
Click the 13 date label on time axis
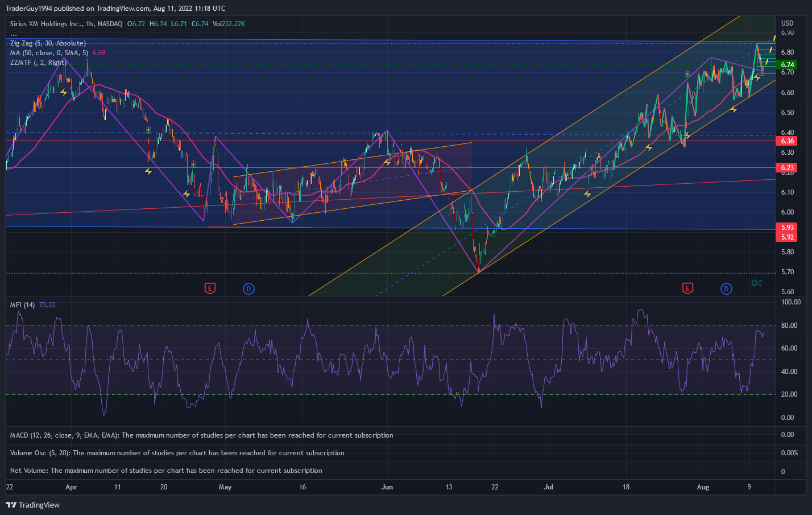point(449,487)
